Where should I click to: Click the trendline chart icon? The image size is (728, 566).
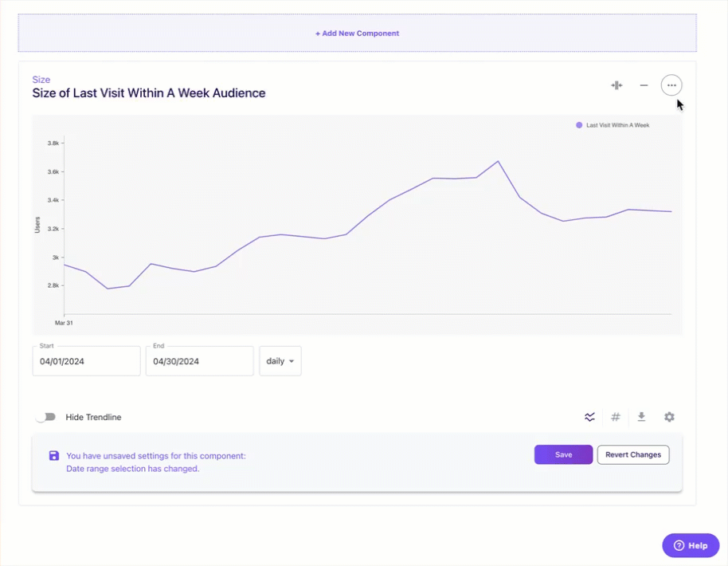click(589, 417)
